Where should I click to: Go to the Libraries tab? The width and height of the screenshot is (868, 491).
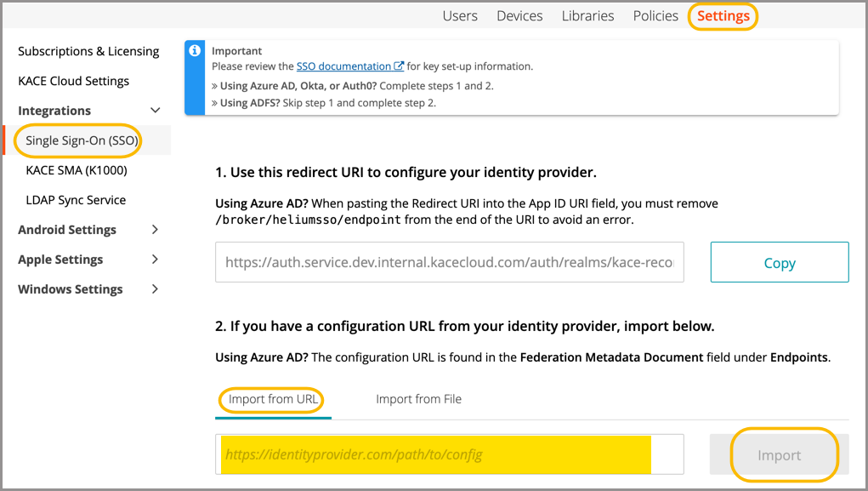587,16
